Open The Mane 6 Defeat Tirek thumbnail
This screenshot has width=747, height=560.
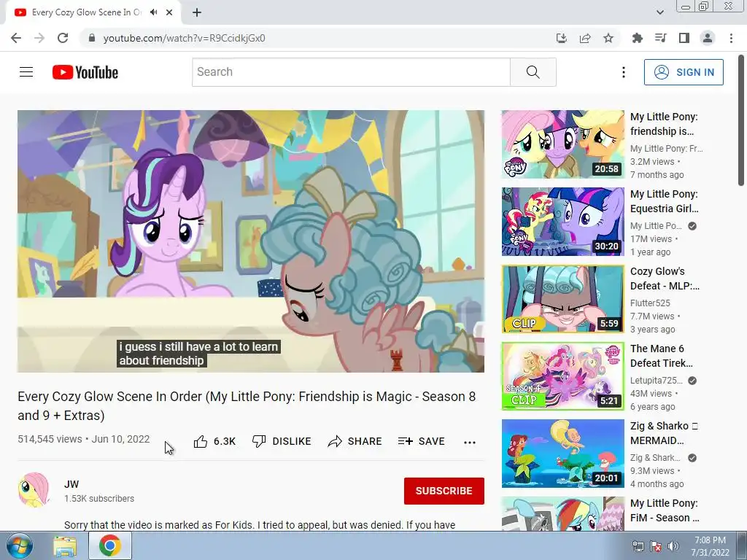click(x=562, y=376)
